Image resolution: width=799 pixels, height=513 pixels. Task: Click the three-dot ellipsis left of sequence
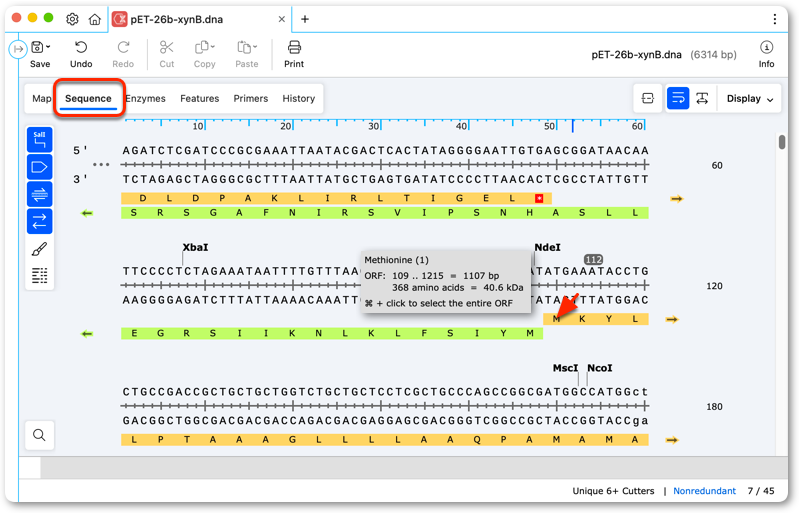coord(101,165)
